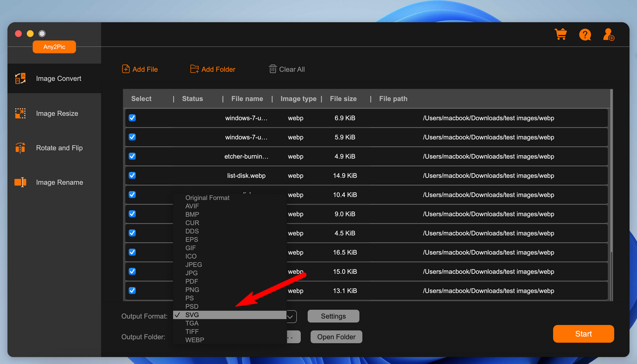This screenshot has width=637, height=364.
Task: Click the Add Folder icon
Action: pos(195,69)
